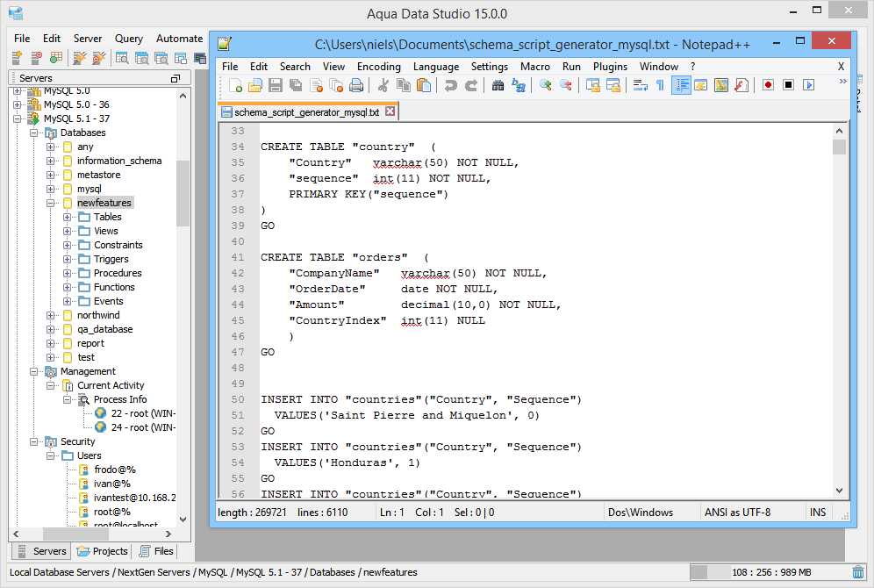Screen dimensions: 874x588
Task: Toggle Word Wrap icon in Notepad++ toolbar
Action: (640, 85)
